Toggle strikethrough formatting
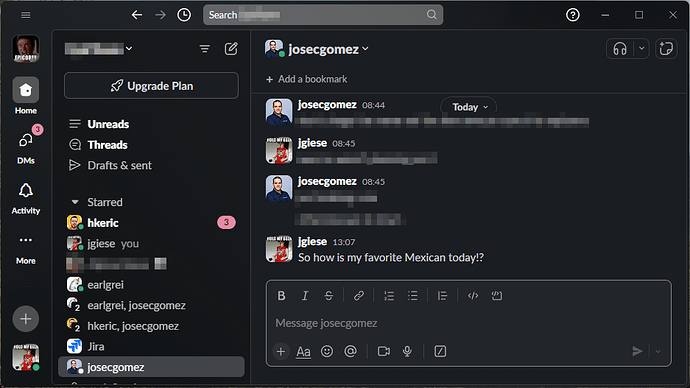This screenshot has height=388, width=690. pyautogui.click(x=329, y=296)
